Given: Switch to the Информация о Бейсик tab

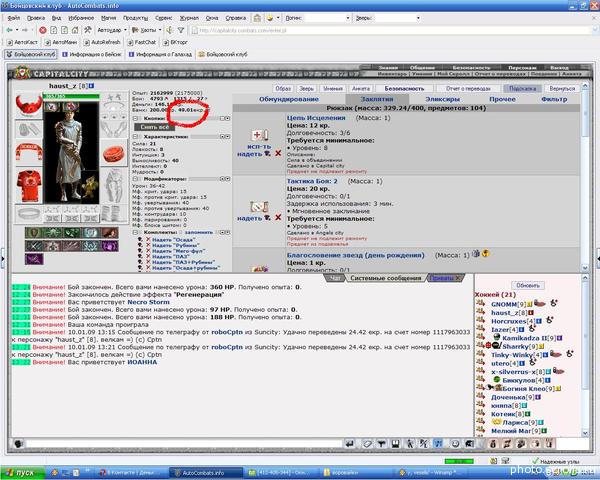Looking at the screenshot, I should [91, 54].
